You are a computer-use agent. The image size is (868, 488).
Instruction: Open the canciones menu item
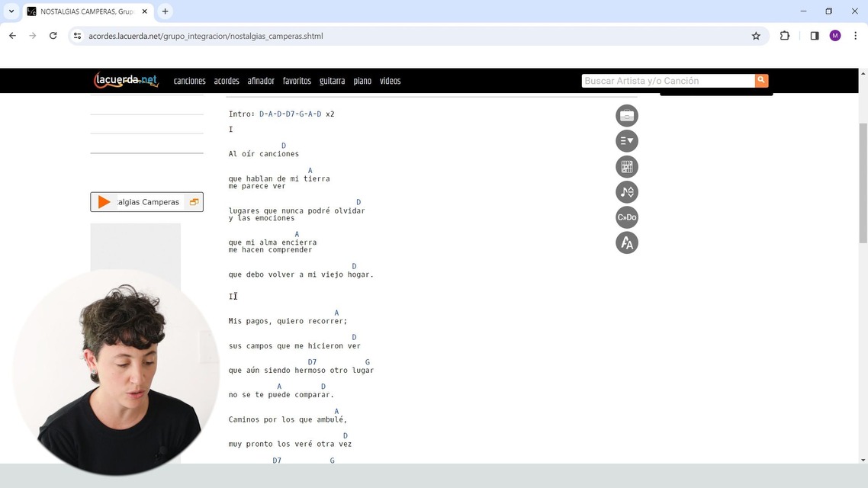click(189, 81)
